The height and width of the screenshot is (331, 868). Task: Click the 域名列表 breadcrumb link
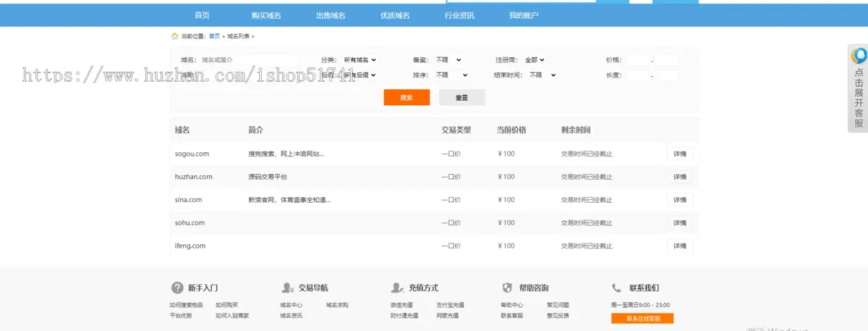pos(238,35)
